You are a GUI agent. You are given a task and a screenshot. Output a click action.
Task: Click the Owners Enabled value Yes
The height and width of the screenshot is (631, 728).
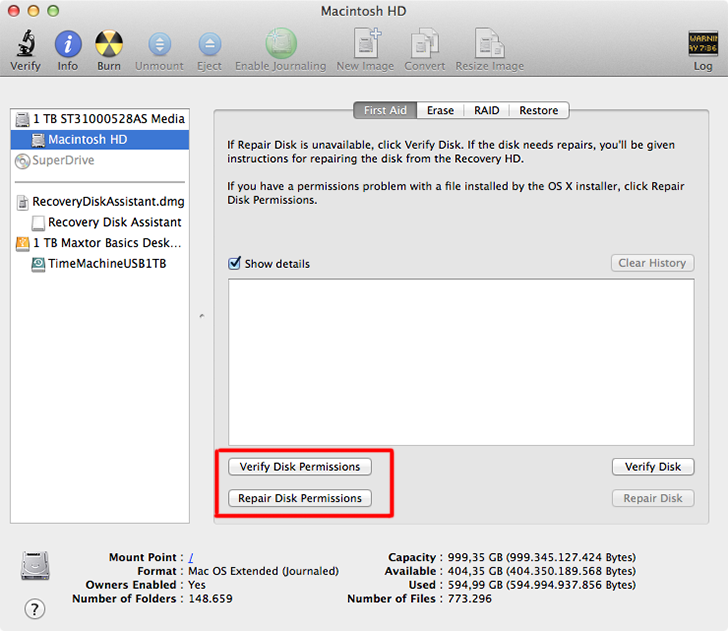197,585
